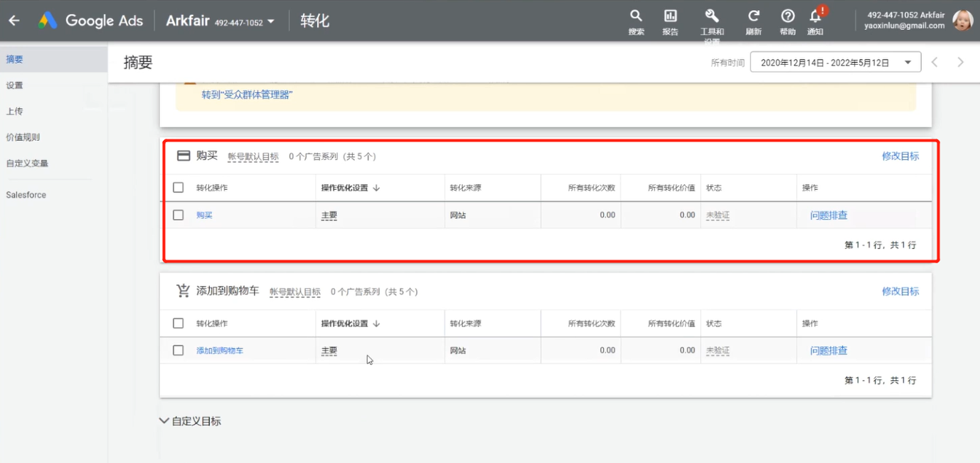Image resolution: width=980 pixels, height=463 pixels.
Task: Select the header checkbox in 购买 table
Action: [x=178, y=187]
